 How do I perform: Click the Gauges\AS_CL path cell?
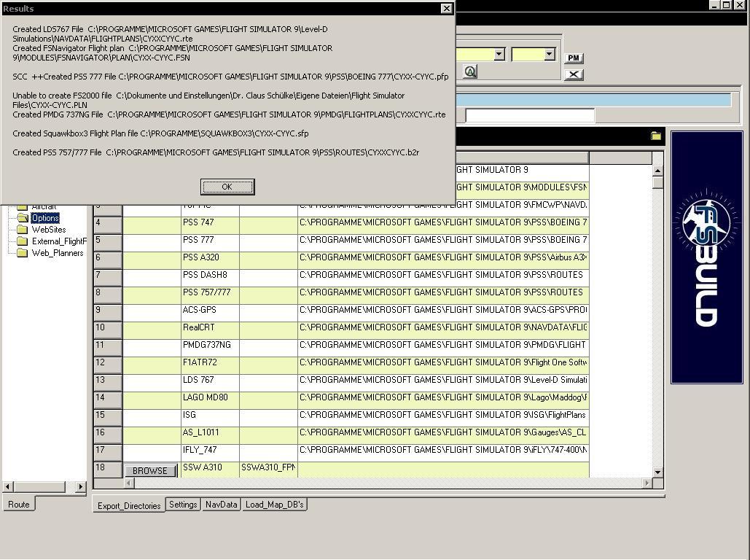coord(443,435)
